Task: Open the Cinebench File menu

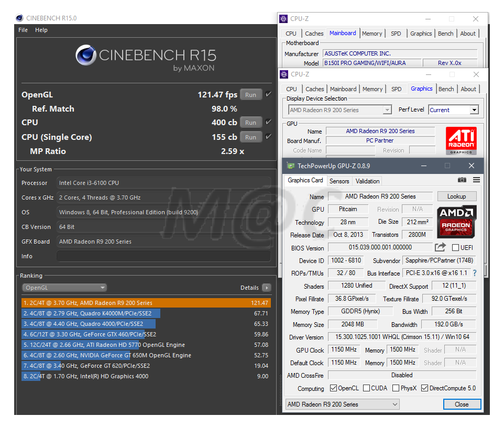Action: tap(23, 30)
